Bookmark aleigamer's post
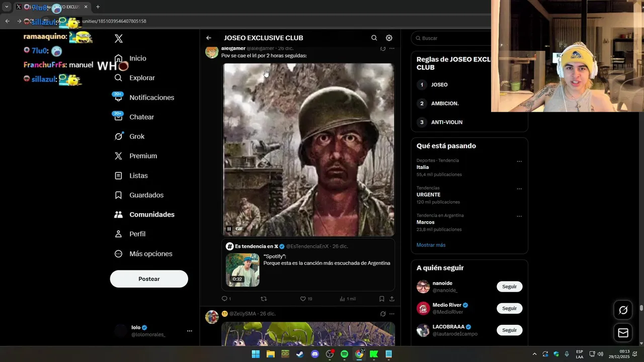The height and width of the screenshot is (362, 644). click(x=382, y=299)
